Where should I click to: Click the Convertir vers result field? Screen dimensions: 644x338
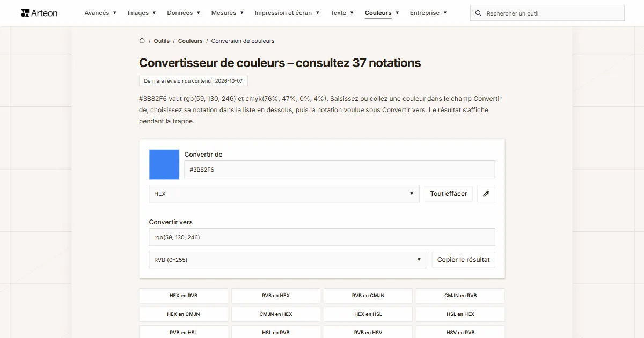click(322, 237)
